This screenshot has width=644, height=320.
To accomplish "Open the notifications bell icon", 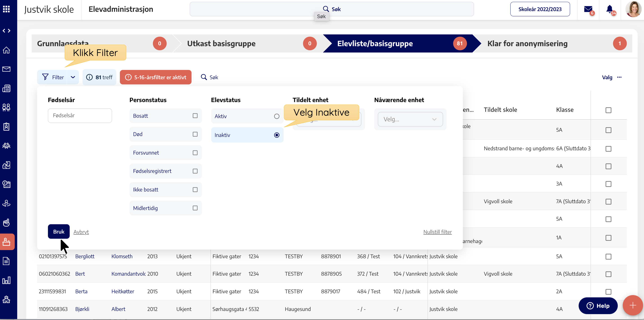I will (x=610, y=10).
